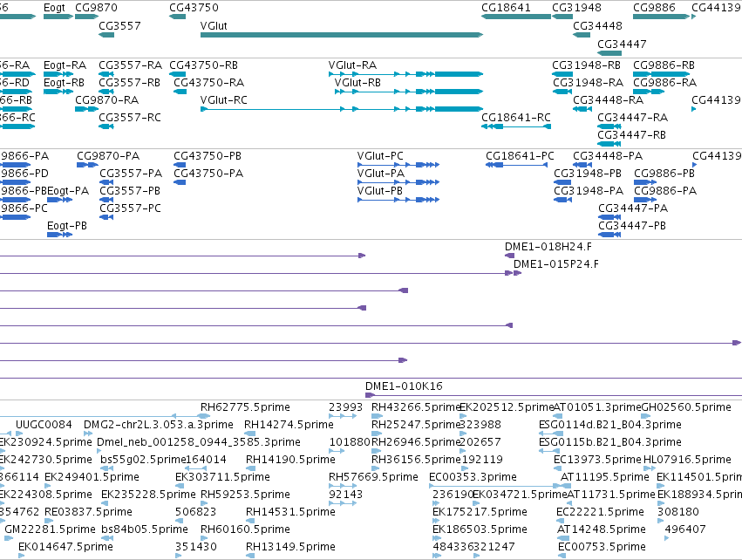This screenshot has width=742, height=560.
Task: Click BAC end DME1-015P24.F
Action: (x=517, y=273)
